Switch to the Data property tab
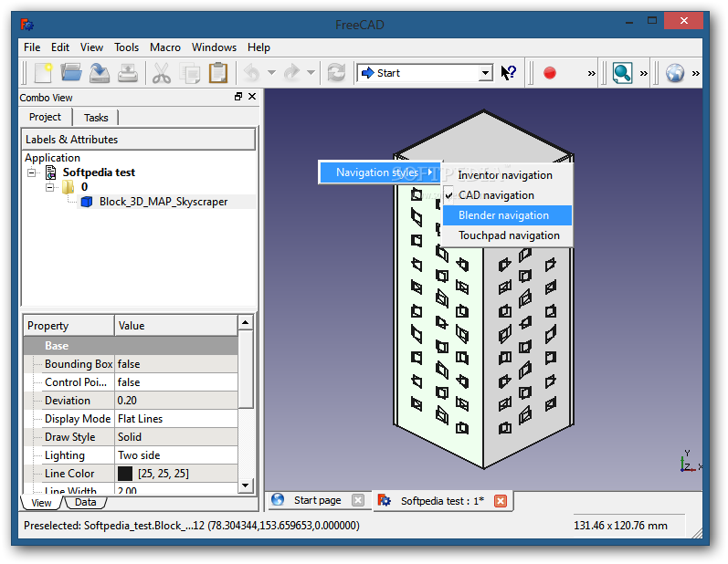The image size is (728, 564). (x=86, y=502)
